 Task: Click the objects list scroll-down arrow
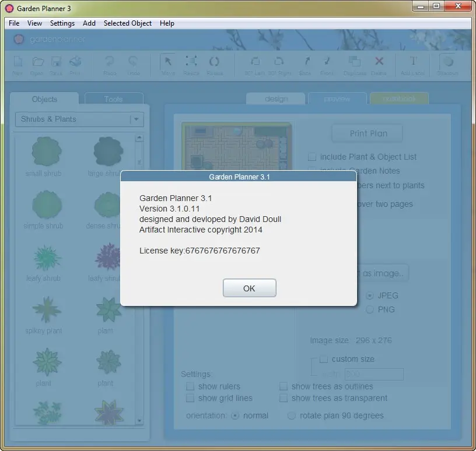(x=139, y=420)
